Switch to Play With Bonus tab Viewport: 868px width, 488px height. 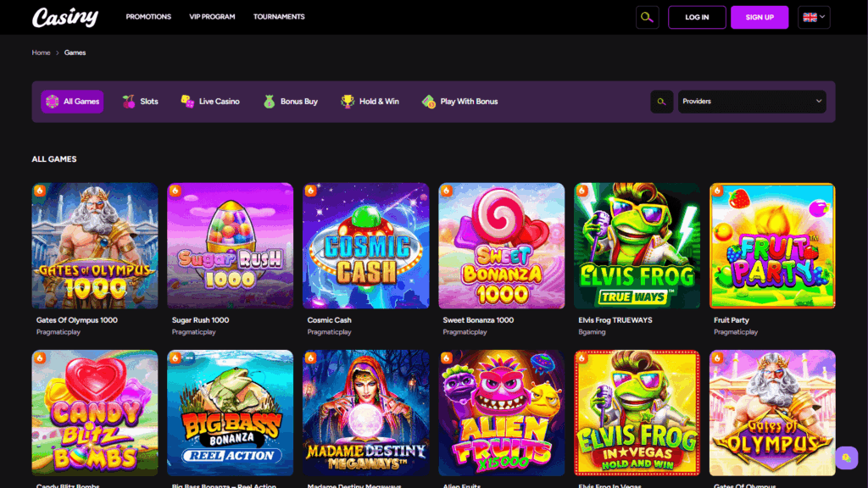460,102
